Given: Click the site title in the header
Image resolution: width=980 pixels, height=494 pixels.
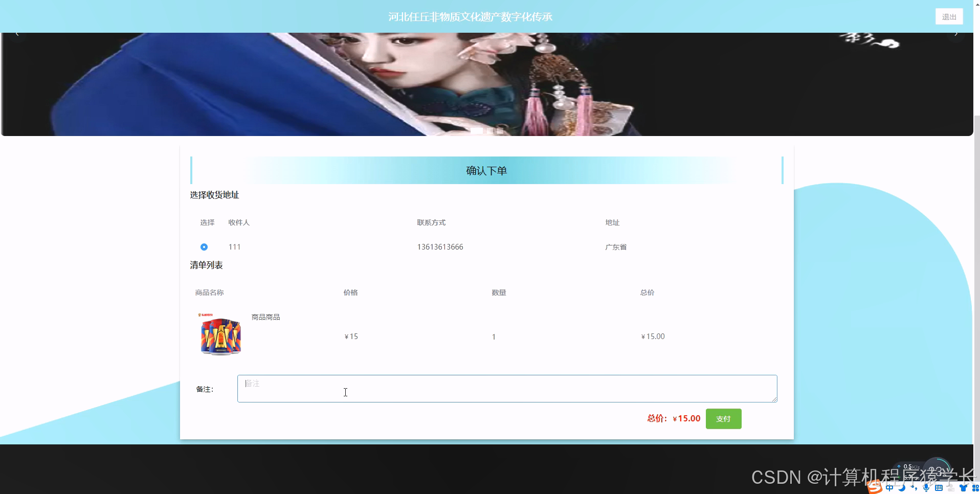Looking at the screenshot, I should tap(471, 16).
